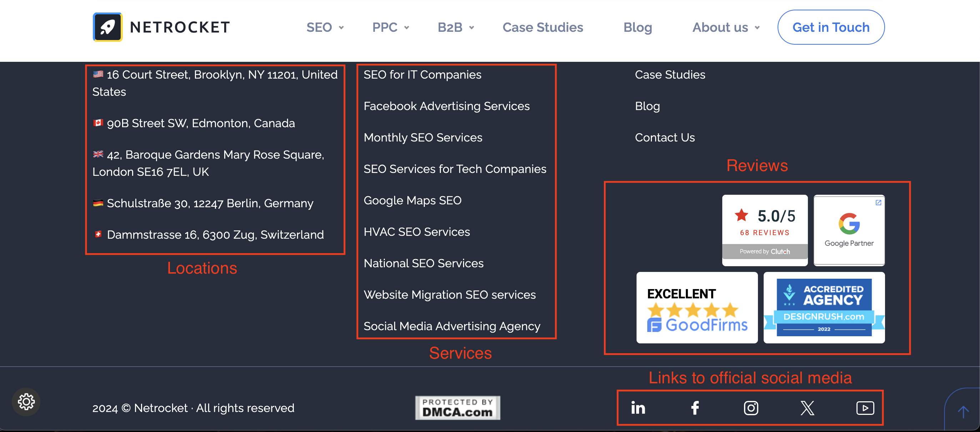Screen dimensions: 980x432
Task: Follow the Contact Us footer link
Action: pos(665,138)
